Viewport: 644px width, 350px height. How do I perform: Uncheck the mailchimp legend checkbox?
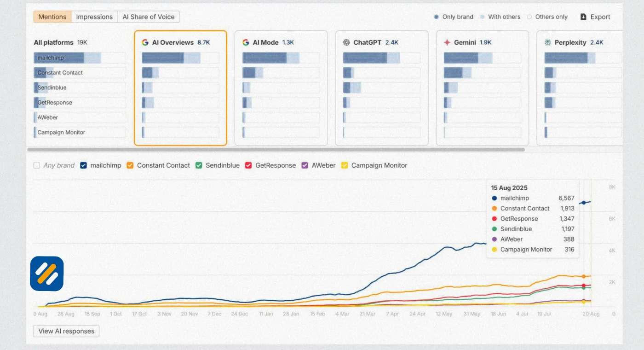pyautogui.click(x=84, y=165)
